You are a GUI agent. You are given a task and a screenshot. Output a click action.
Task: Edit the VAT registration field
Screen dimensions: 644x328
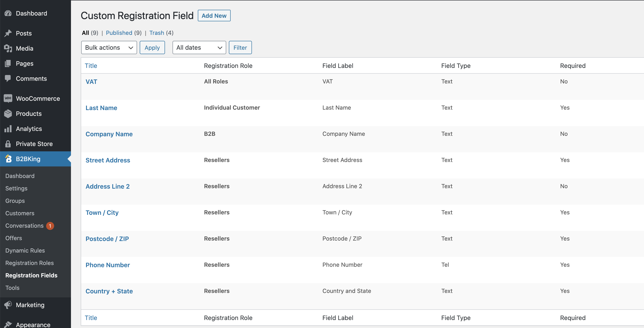pyautogui.click(x=91, y=82)
